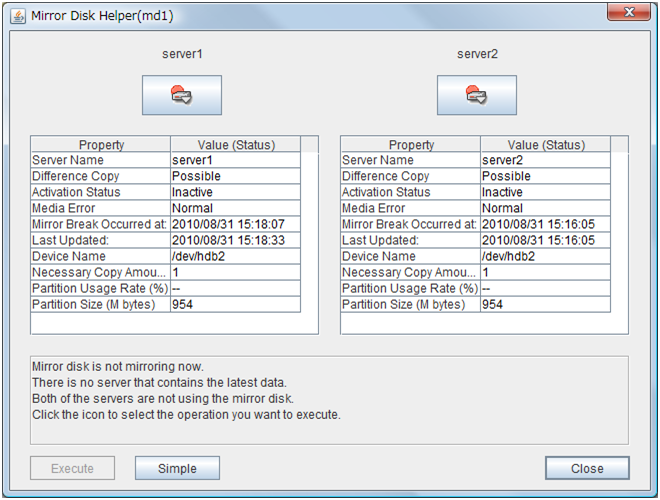660x500 pixels.
Task: Select server2's Media Error Normal cell
Action: [x=545, y=208]
